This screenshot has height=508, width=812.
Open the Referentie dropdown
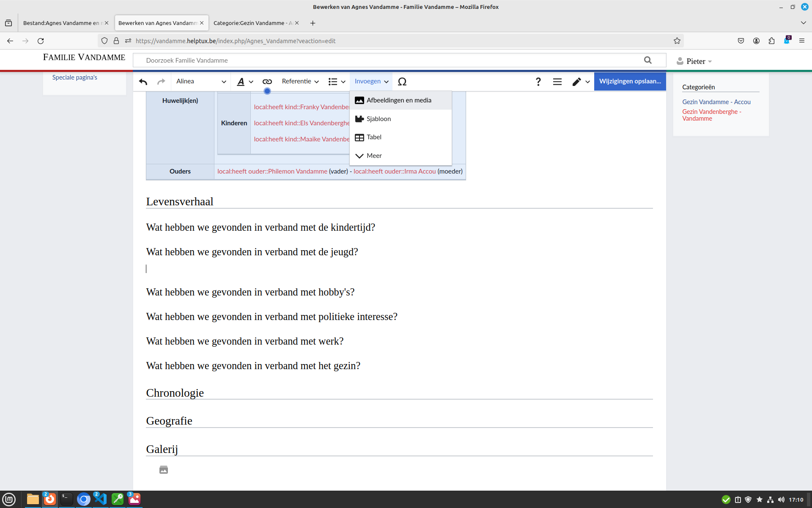(x=300, y=82)
